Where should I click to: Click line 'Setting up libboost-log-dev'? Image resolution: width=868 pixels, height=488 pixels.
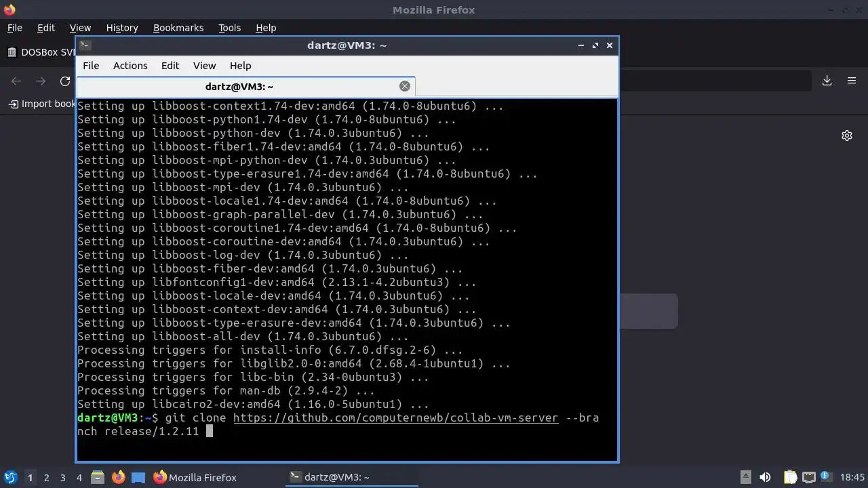(x=243, y=256)
